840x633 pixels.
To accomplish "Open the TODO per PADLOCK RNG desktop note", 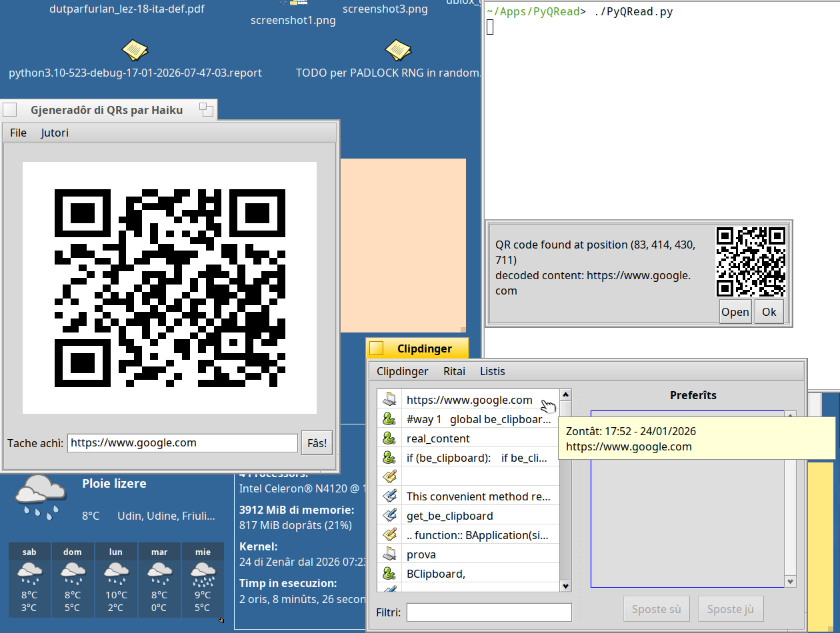I will click(x=398, y=50).
